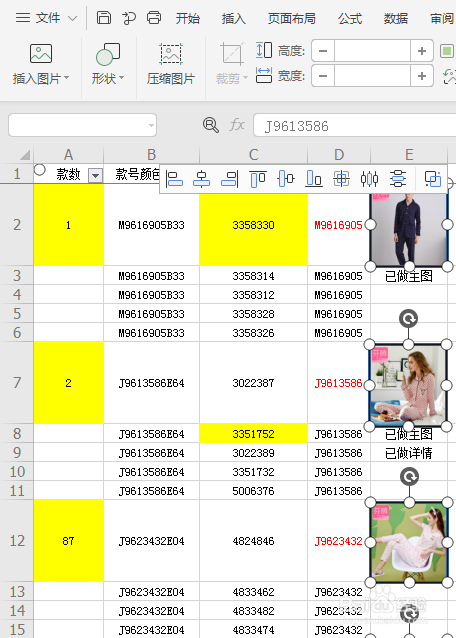Viewport: 456px width, 638px height.
Task: Click the align left icon
Action: [175, 179]
